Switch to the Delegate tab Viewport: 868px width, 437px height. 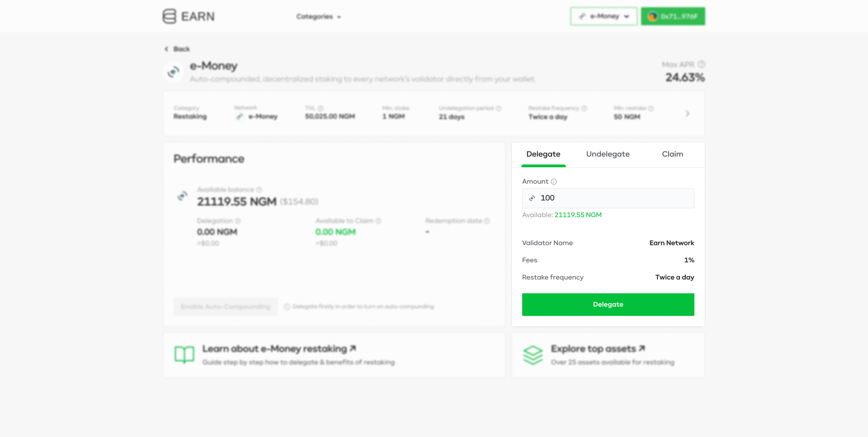[x=543, y=154]
